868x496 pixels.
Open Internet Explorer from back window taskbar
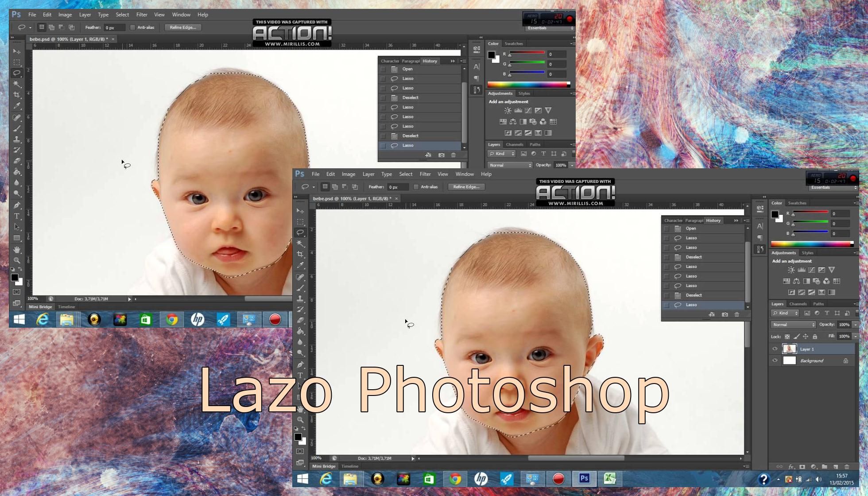(x=43, y=320)
